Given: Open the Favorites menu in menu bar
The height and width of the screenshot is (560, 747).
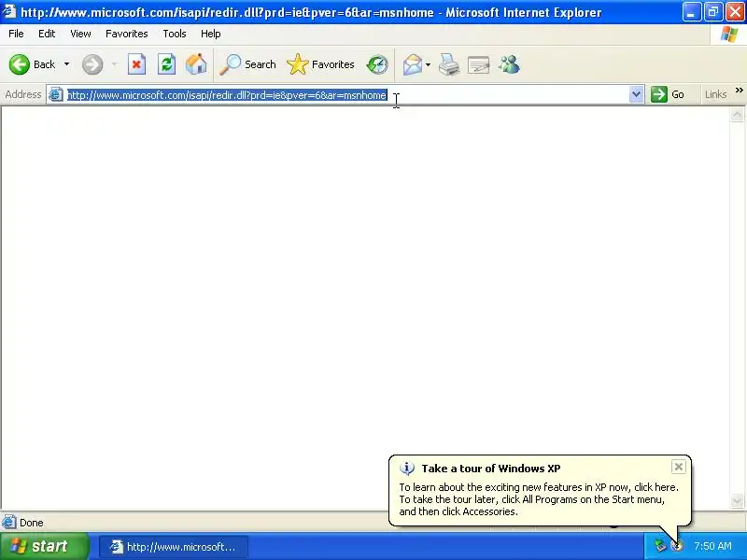Looking at the screenshot, I should [127, 34].
